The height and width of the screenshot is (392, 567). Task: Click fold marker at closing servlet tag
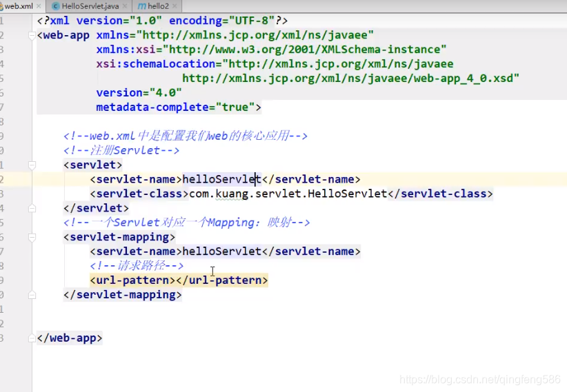[32, 208]
